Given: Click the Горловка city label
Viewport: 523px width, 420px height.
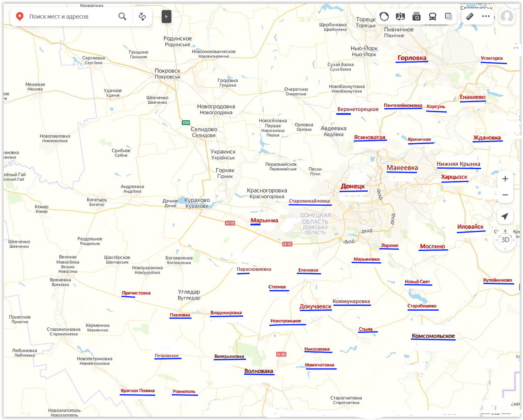Looking at the screenshot, I should (412, 58).
